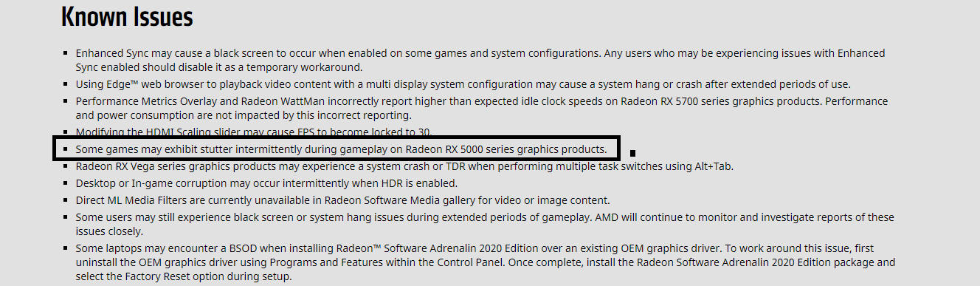Click bullet marker before Some laptops item
Screen dimensions: 980x286
pyautogui.click(x=66, y=249)
